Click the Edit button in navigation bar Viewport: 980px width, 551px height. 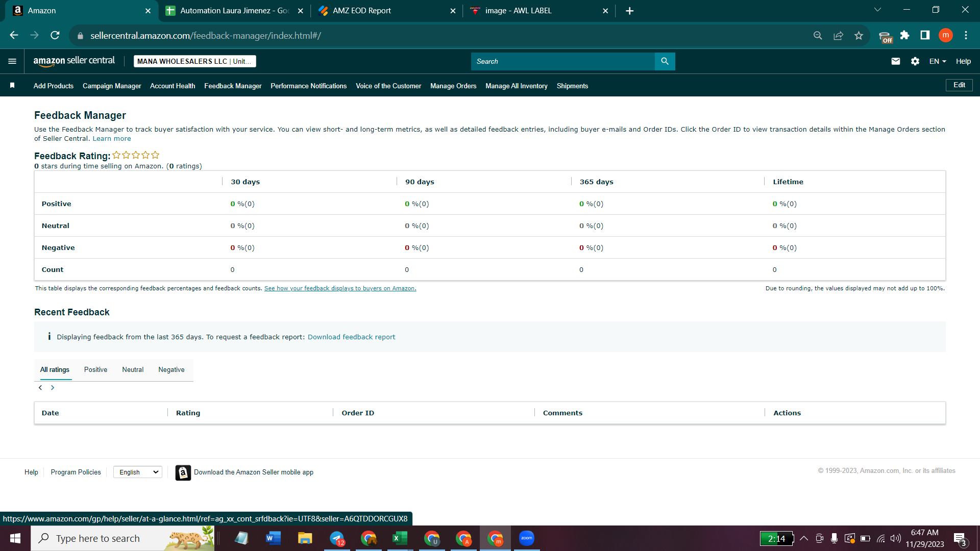[x=959, y=85]
